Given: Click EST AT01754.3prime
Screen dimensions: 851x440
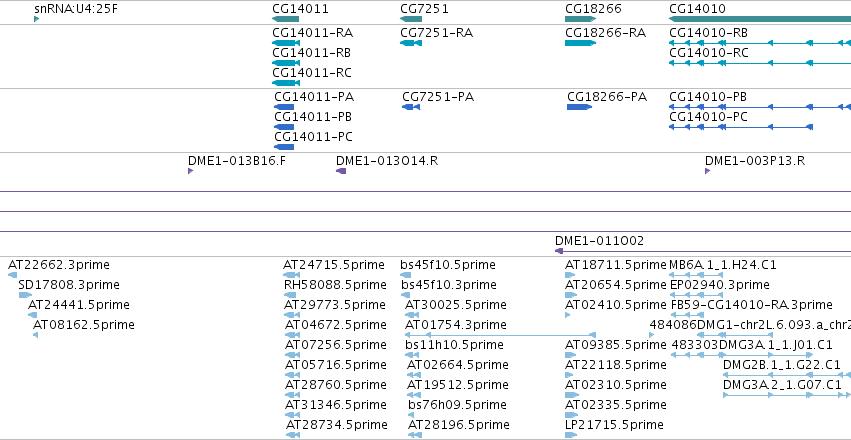Looking at the screenshot, I should tap(456, 325).
